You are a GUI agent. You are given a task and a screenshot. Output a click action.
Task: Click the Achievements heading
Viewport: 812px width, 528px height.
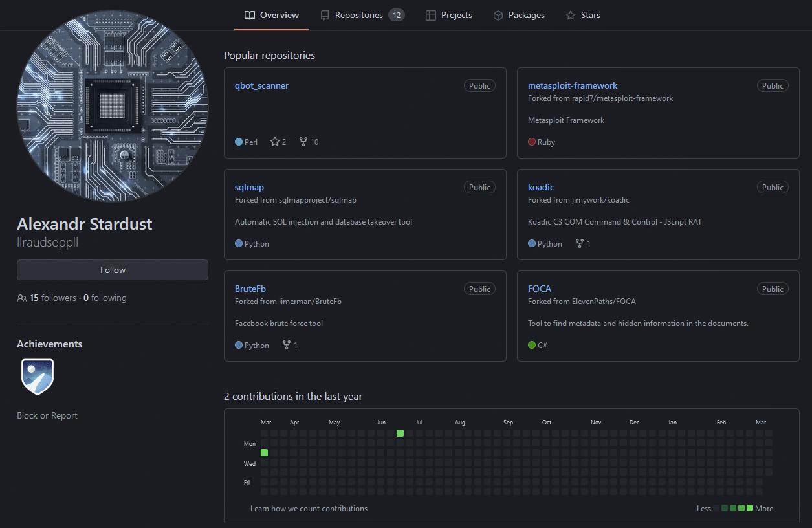(50, 344)
